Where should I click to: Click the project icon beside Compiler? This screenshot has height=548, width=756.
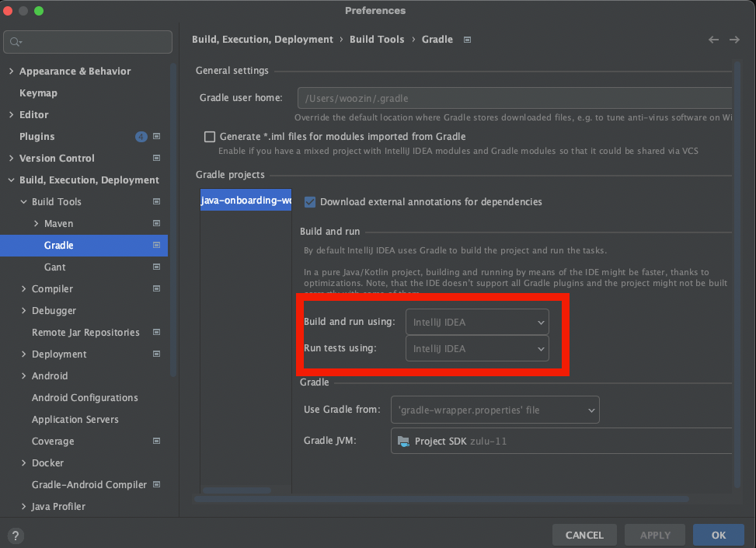pos(157,288)
